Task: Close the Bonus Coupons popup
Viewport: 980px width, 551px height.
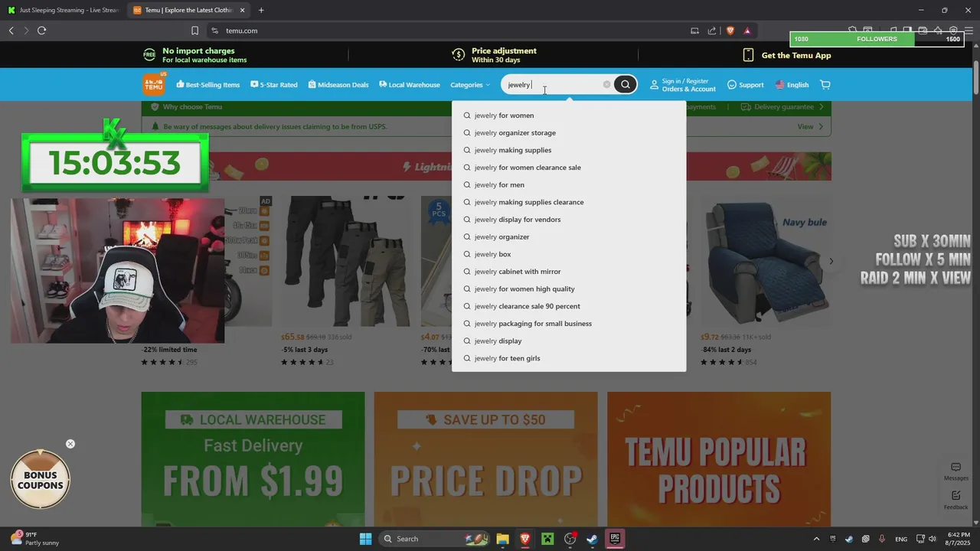Action: pyautogui.click(x=70, y=444)
